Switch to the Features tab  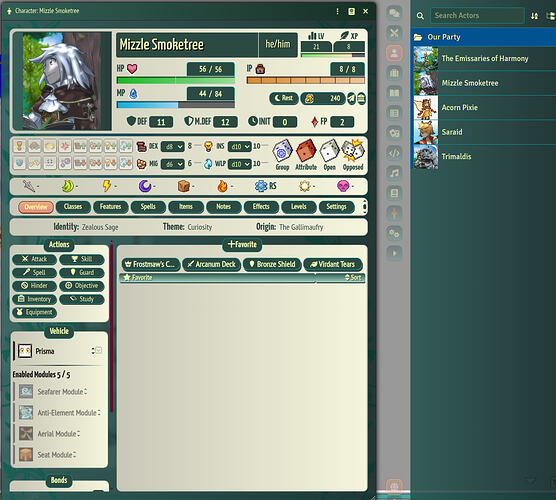click(x=111, y=207)
